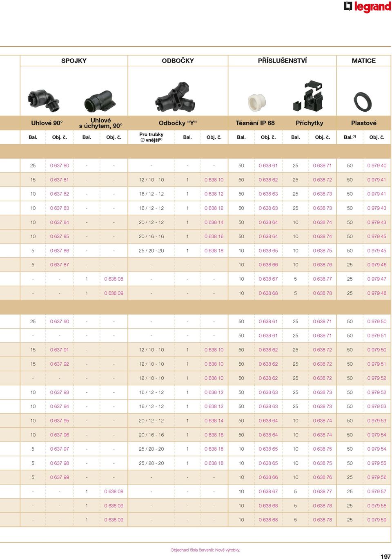The height and width of the screenshot is (559, 392).
Task: Click the footnote Objednací čísla červeně: Nové výrobky
Action: tap(205, 550)
